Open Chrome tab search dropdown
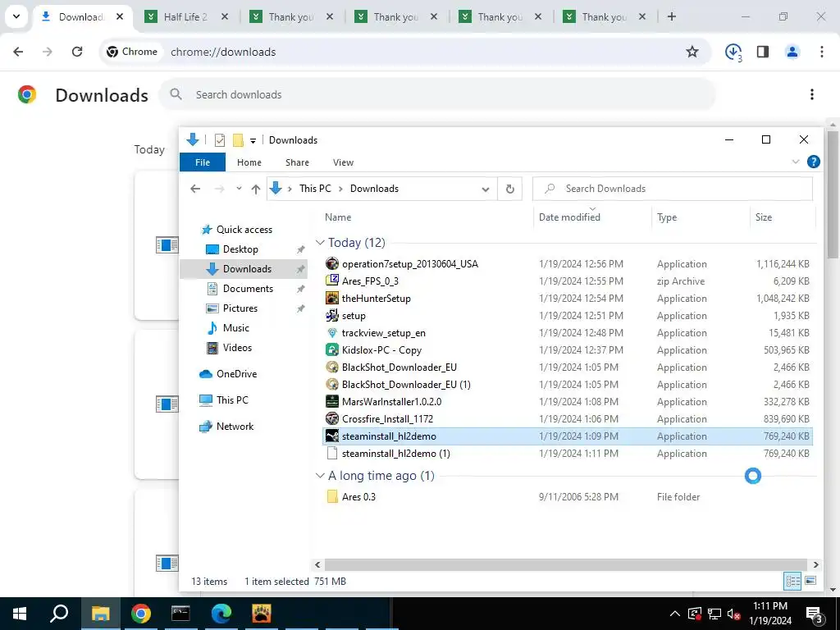This screenshot has height=630, width=840. 16,16
